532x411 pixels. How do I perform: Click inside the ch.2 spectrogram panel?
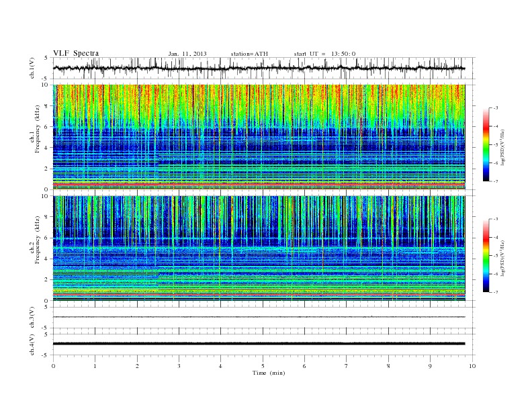tap(259, 248)
